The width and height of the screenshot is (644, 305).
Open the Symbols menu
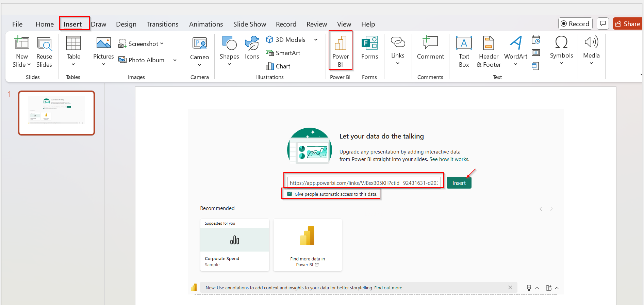coord(561,50)
